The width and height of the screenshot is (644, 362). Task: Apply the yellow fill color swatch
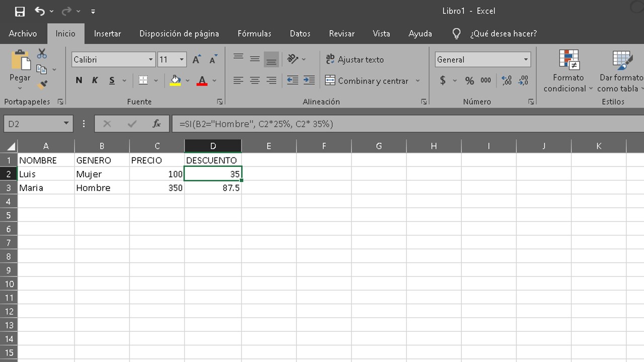(175, 80)
